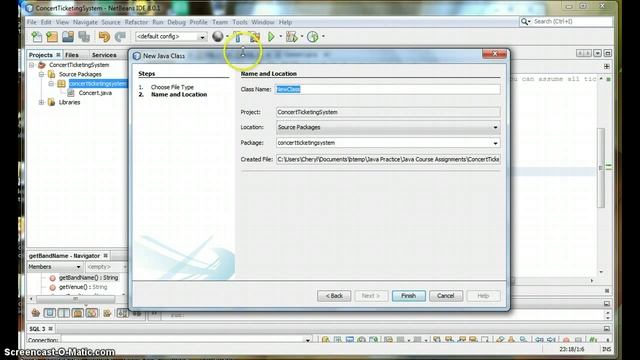Click the red getVenue method icon
The width and height of the screenshot is (640, 360).
coord(52,288)
